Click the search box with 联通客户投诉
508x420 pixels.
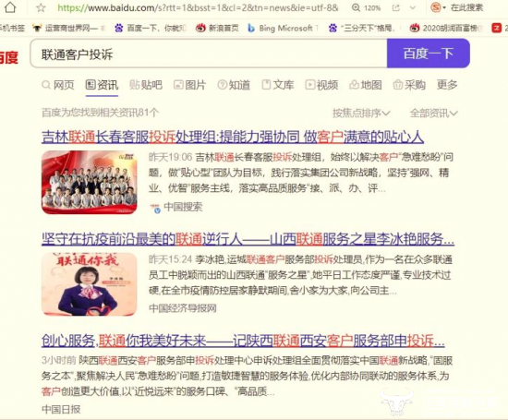click(x=209, y=54)
